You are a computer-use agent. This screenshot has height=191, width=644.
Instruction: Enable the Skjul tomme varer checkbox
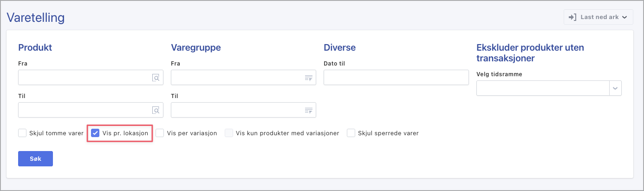tap(22, 133)
